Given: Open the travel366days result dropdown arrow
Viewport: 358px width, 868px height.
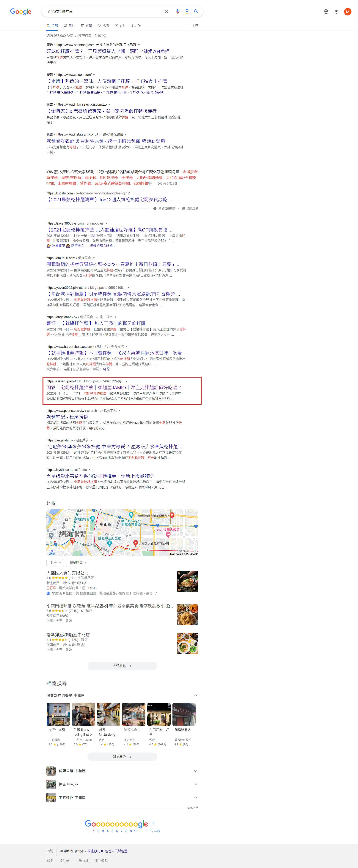Looking at the screenshot, I should pyautogui.click(x=106, y=223).
